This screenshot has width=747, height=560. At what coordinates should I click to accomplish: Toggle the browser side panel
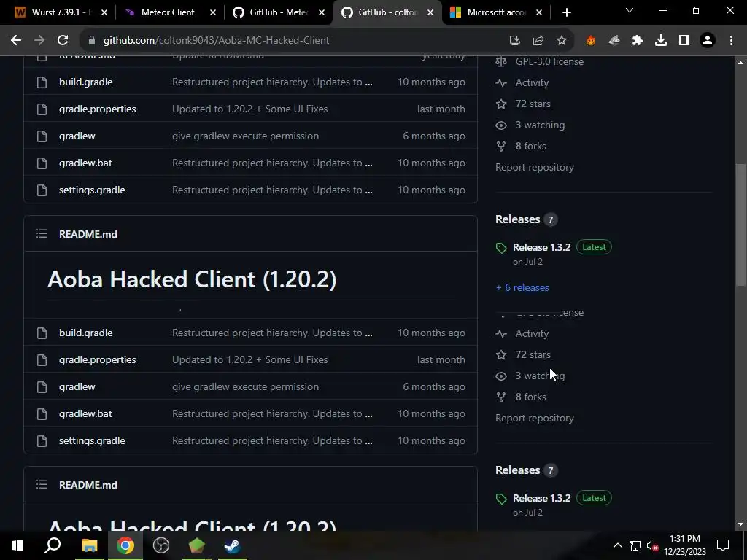tap(684, 41)
